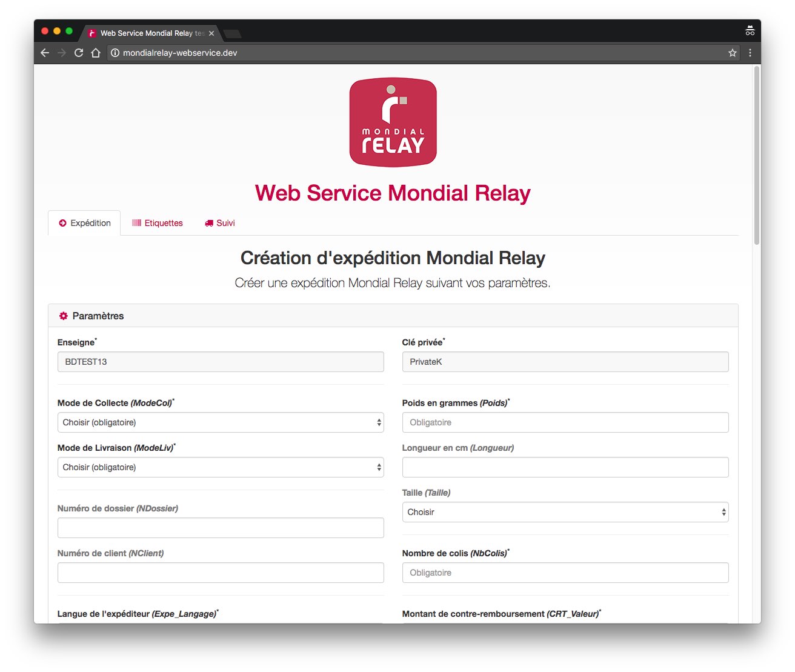Open a new browser tab

pos(232,33)
